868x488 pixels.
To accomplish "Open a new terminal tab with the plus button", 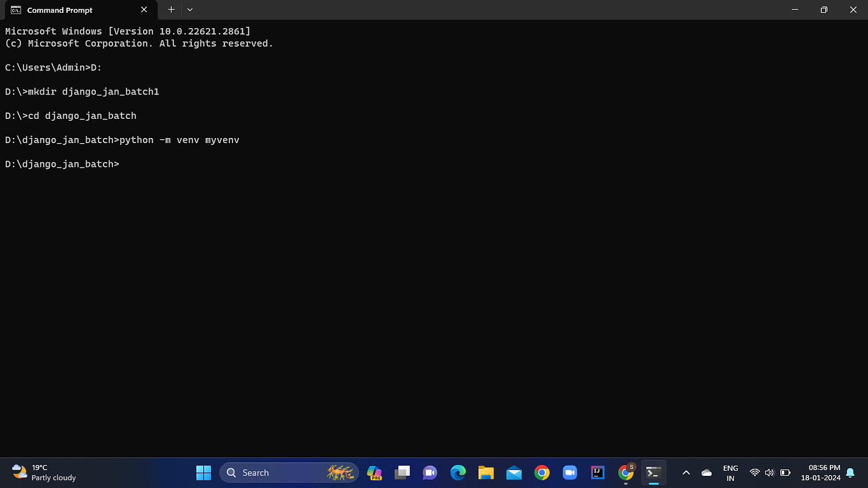I will [x=171, y=10].
